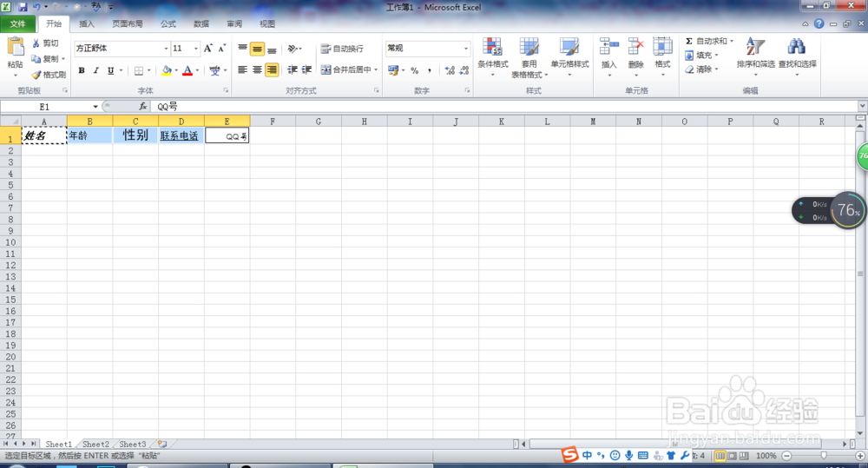Toggle center horizontal alignment
This screenshot has height=468, width=868.
257,69
